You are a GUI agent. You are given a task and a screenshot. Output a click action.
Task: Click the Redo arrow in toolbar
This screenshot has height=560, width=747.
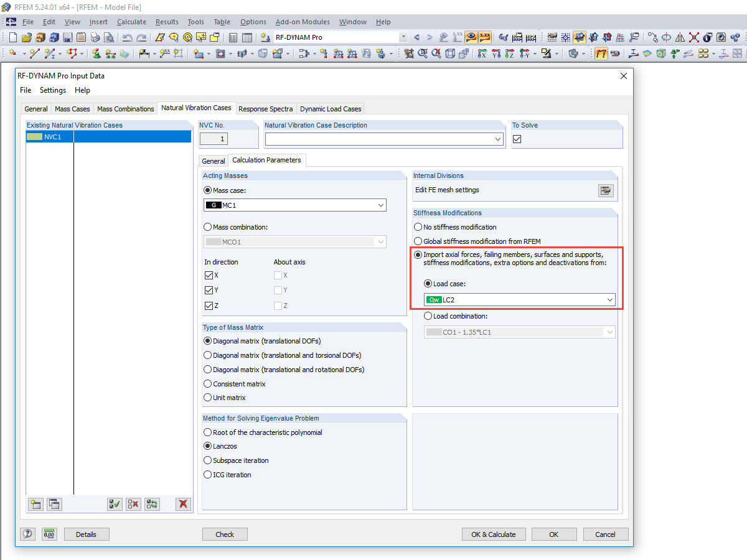141,37
